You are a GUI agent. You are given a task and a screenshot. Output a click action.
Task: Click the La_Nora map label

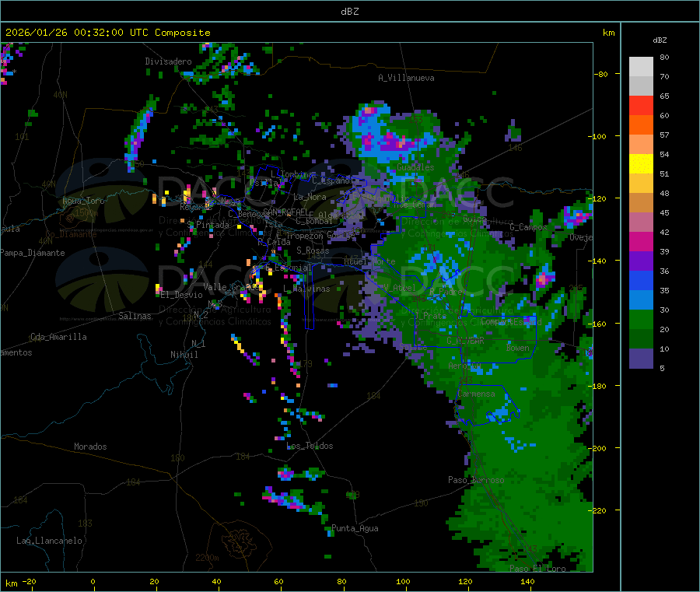pos(310,197)
